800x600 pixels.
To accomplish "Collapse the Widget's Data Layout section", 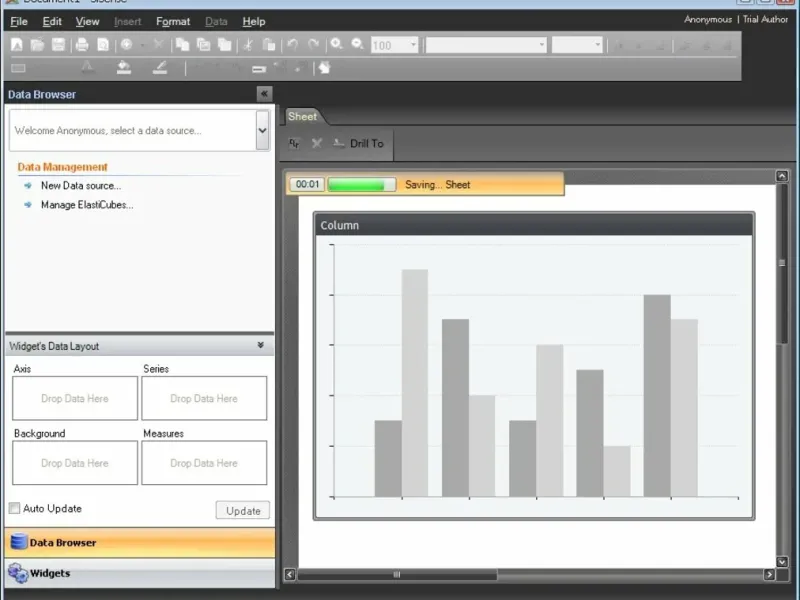I will click(x=261, y=345).
